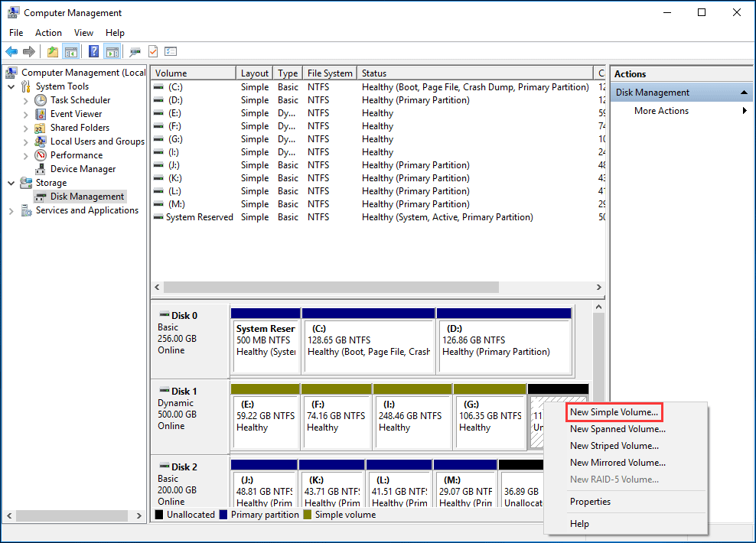Click the checkmark Properties toolbar icon
This screenshot has width=756, height=543.
click(153, 51)
